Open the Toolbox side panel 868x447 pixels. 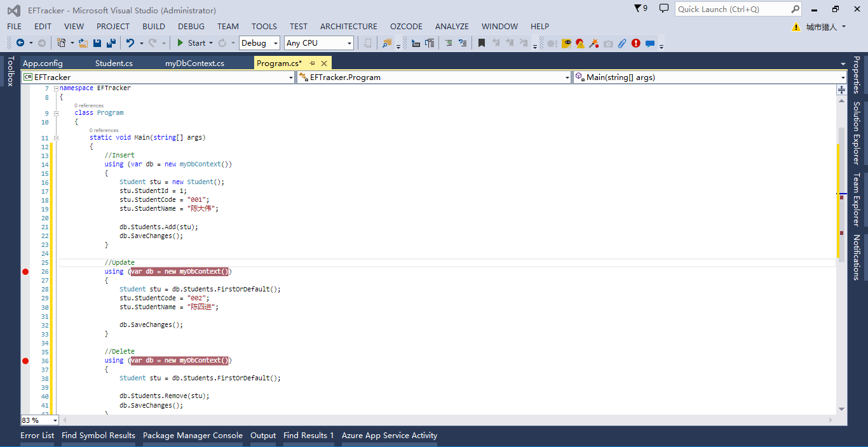click(x=10, y=71)
